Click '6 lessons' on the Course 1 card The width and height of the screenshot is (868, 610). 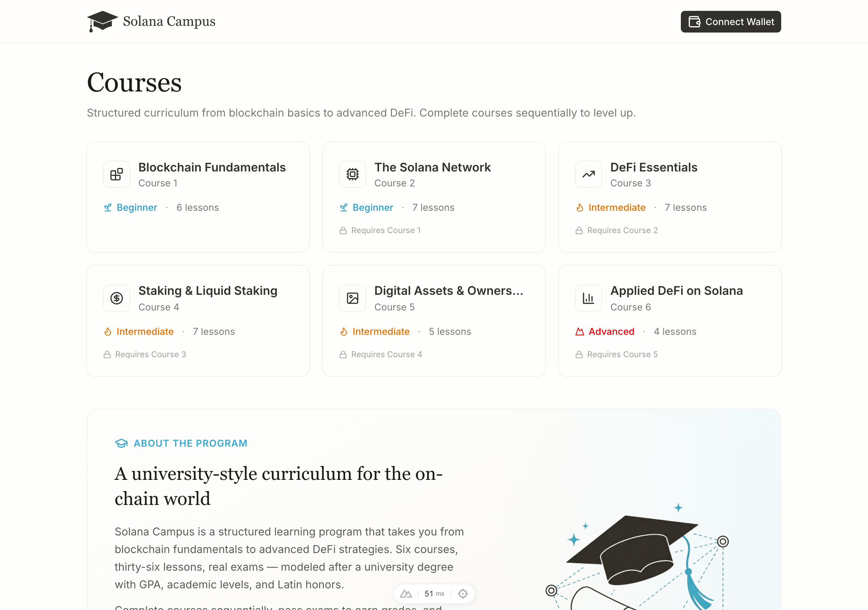[x=198, y=207]
